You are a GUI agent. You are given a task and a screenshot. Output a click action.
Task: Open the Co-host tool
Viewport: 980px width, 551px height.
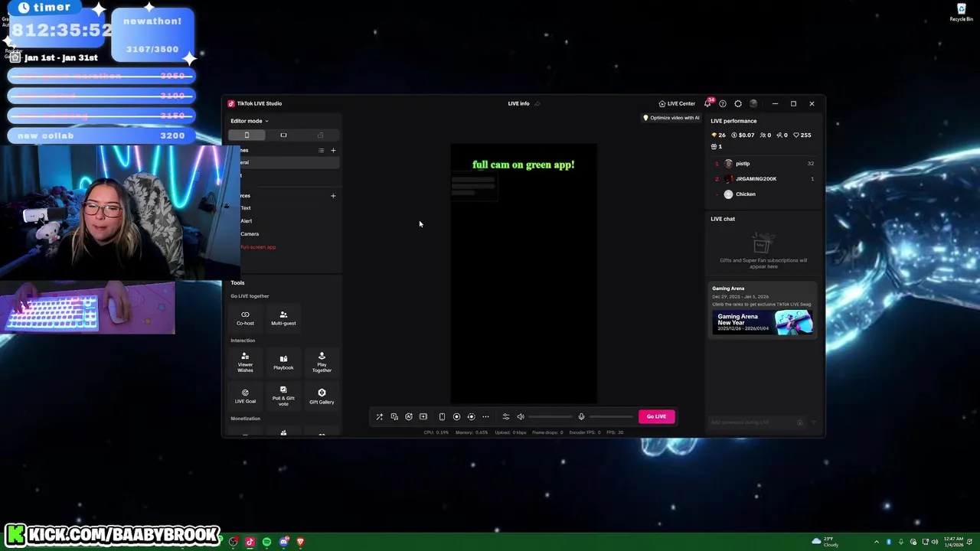(x=245, y=318)
